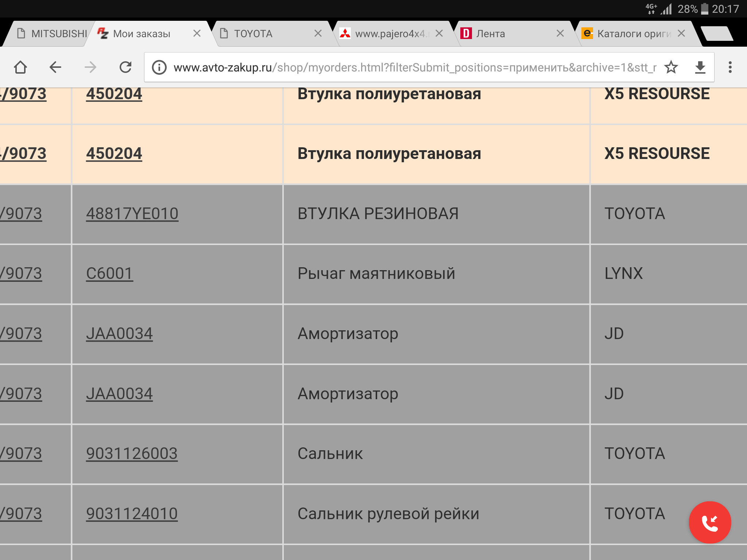The image size is (747, 560).
Task: Open part number 48817YE010 link
Action: click(132, 214)
